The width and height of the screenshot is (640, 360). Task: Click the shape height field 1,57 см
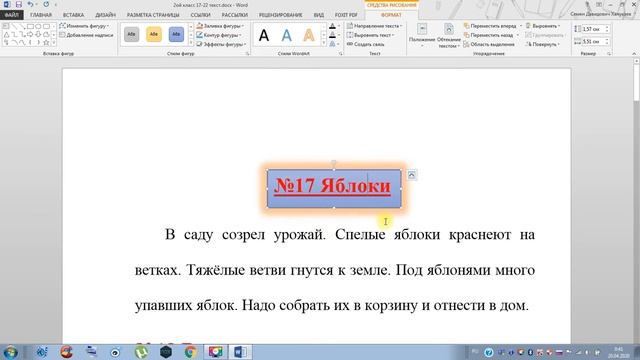tap(593, 29)
